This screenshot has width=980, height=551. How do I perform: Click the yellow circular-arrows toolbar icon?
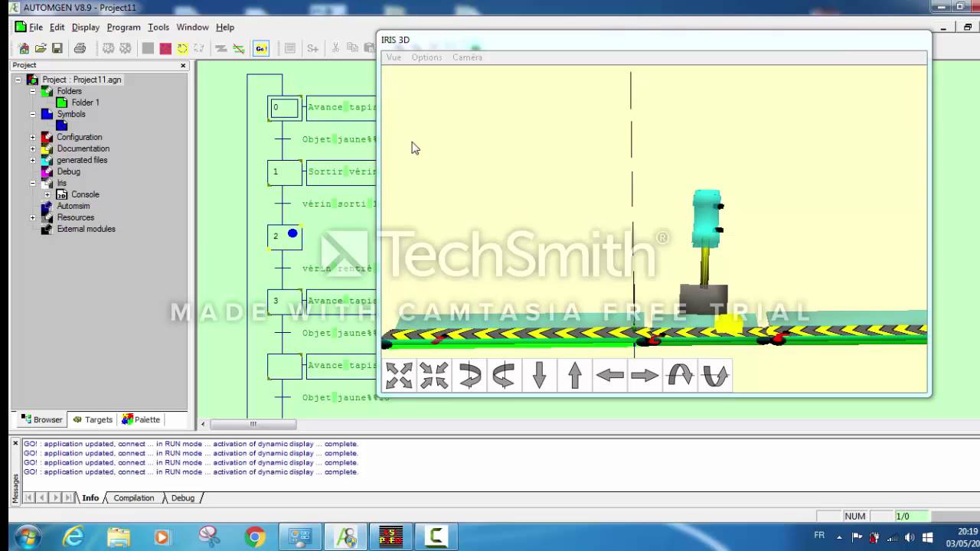click(x=182, y=48)
